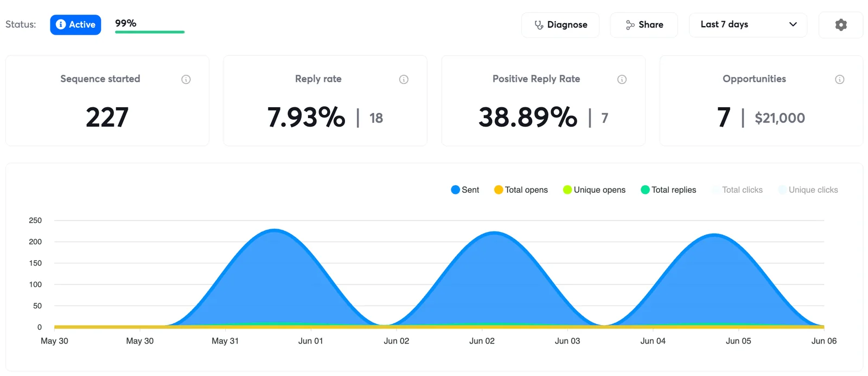Show info for Reply rate
This screenshot has width=868, height=376.
point(404,80)
